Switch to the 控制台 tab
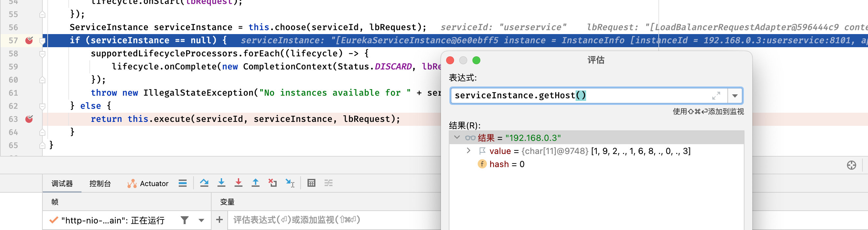 [100, 183]
